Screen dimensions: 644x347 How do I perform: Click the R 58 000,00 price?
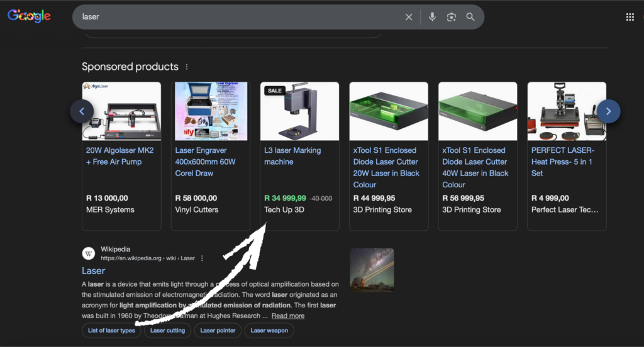(x=196, y=199)
